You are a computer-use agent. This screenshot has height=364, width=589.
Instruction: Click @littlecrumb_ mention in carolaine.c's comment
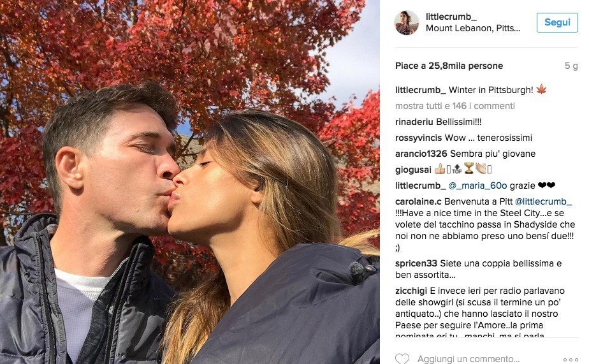pyautogui.click(x=543, y=201)
